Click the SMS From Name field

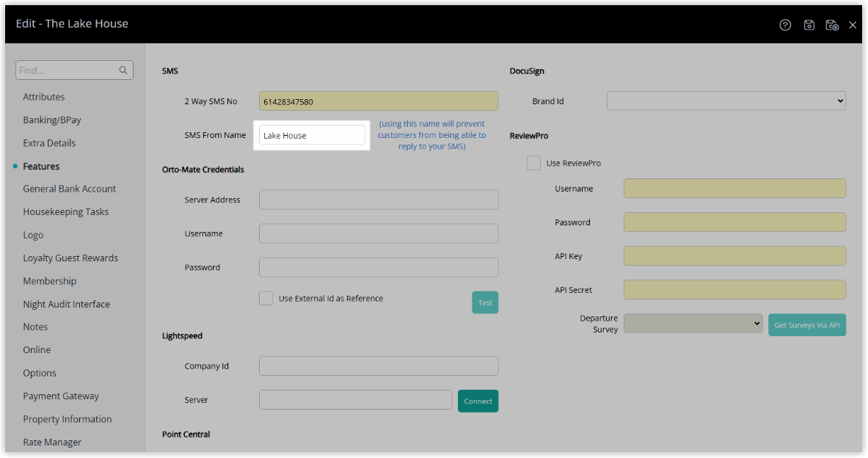313,135
